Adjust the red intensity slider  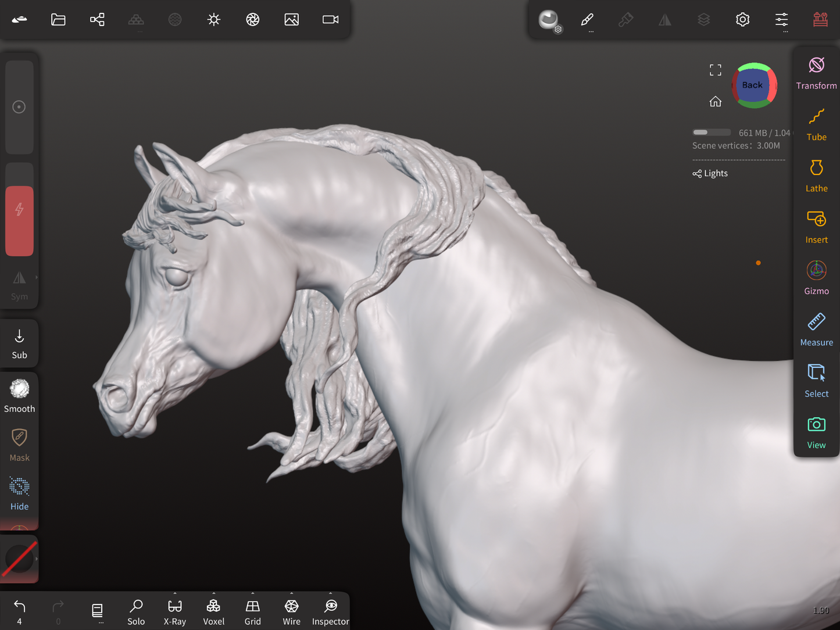[19, 221]
